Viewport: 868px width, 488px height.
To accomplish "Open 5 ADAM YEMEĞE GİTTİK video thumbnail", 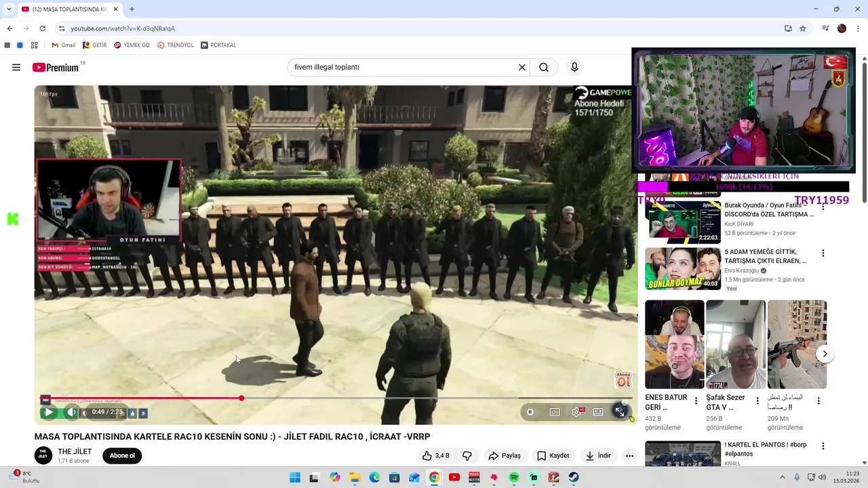I will coord(683,268).
